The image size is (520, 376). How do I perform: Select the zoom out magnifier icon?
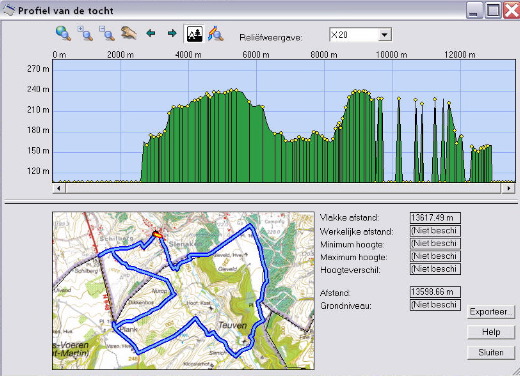click(107, 34)
